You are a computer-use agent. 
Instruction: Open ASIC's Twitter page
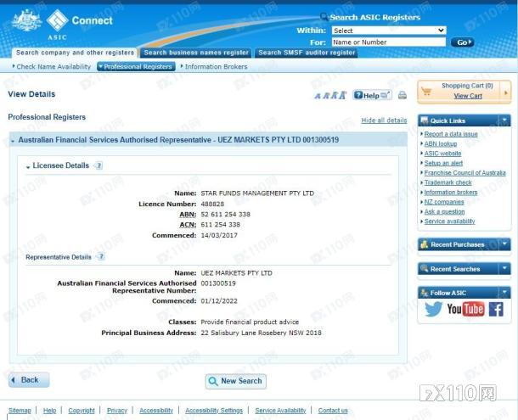pyautogui.click(x=434, y=310)
